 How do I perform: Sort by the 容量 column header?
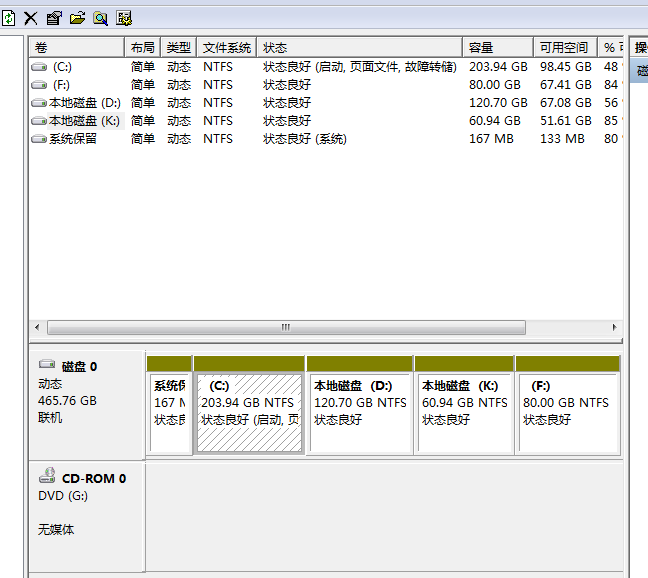coord(497,48)
